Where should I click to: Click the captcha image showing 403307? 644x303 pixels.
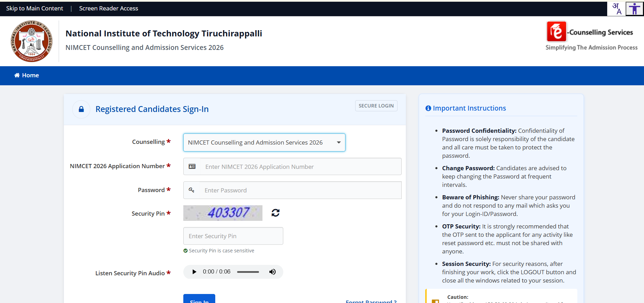click(x=223, y=213)
